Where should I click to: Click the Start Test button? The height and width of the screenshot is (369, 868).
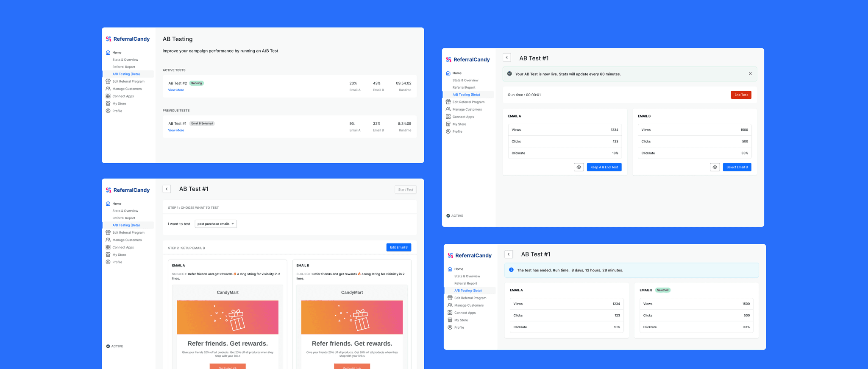click(x=406, y=190)
